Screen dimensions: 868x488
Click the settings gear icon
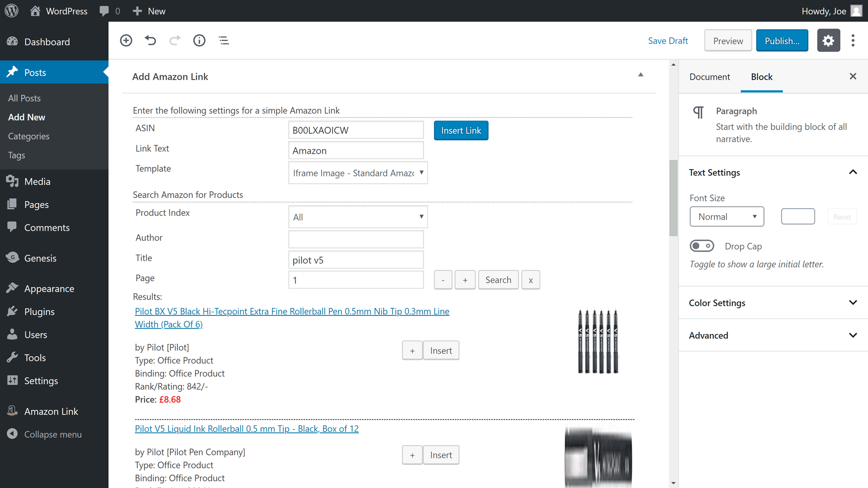[829, 40]
